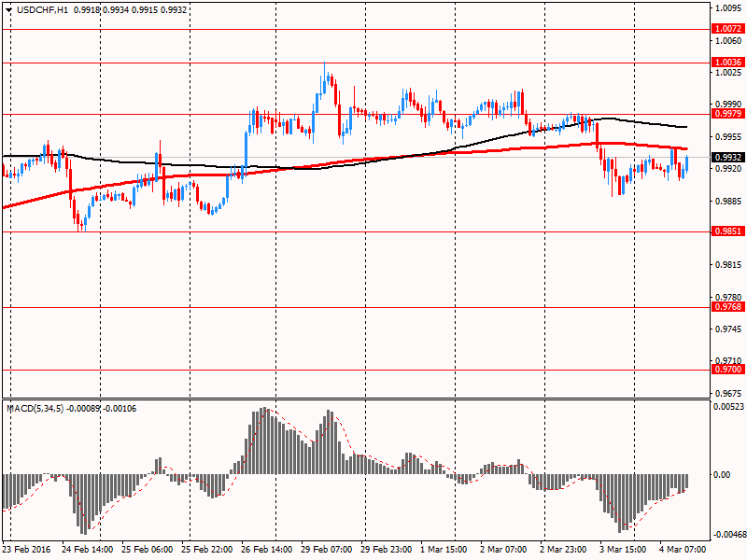The image size is (747, 560).
Task: Select the 25 Feb 06:00 time axis label
Action: 148,550
